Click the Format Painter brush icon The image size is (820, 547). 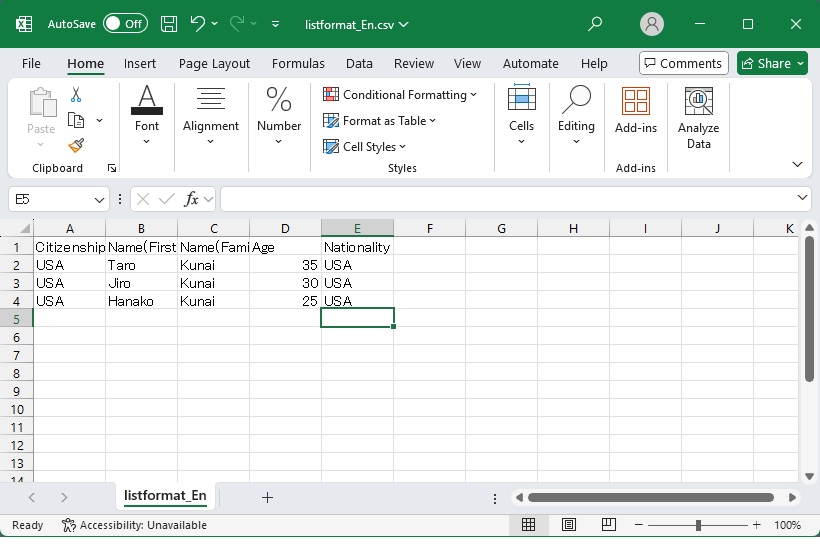pyautogui.click(x=76, y=145)
